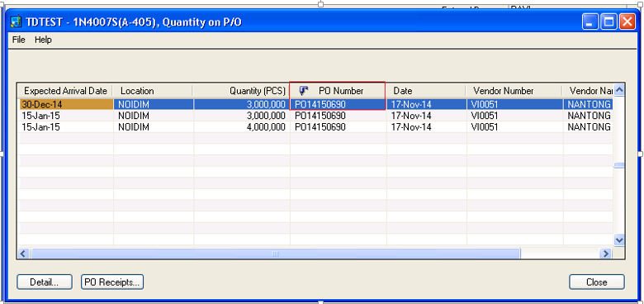
Task: Click the Vendor Name column header
Action: pyautogui.click(x=588, y=91)
